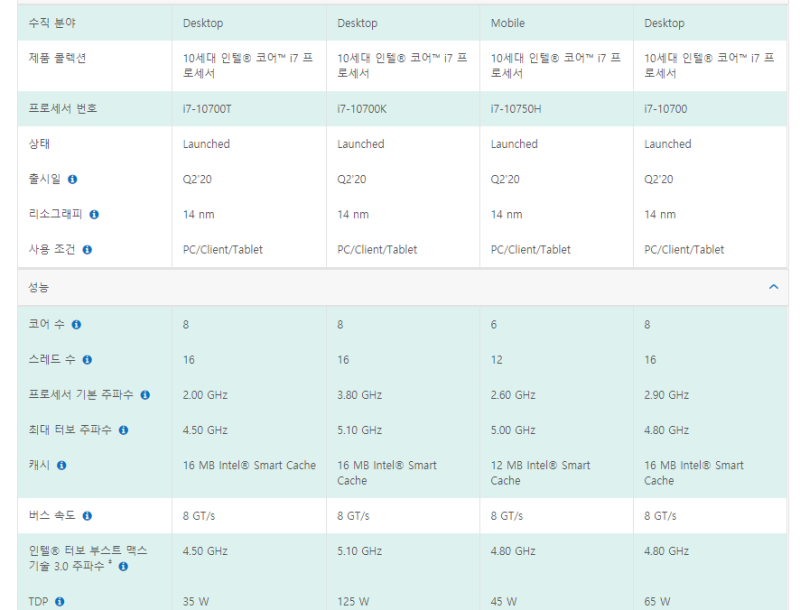Image resolution: width=800 pixels, height=610 pixels.
Task: Select the i7-10700K processor number cell
Action: tap(362, 109)
